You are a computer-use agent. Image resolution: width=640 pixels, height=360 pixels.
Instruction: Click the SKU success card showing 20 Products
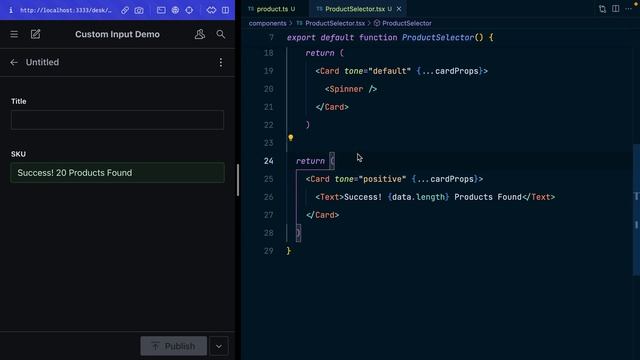(x=118, y=173)
